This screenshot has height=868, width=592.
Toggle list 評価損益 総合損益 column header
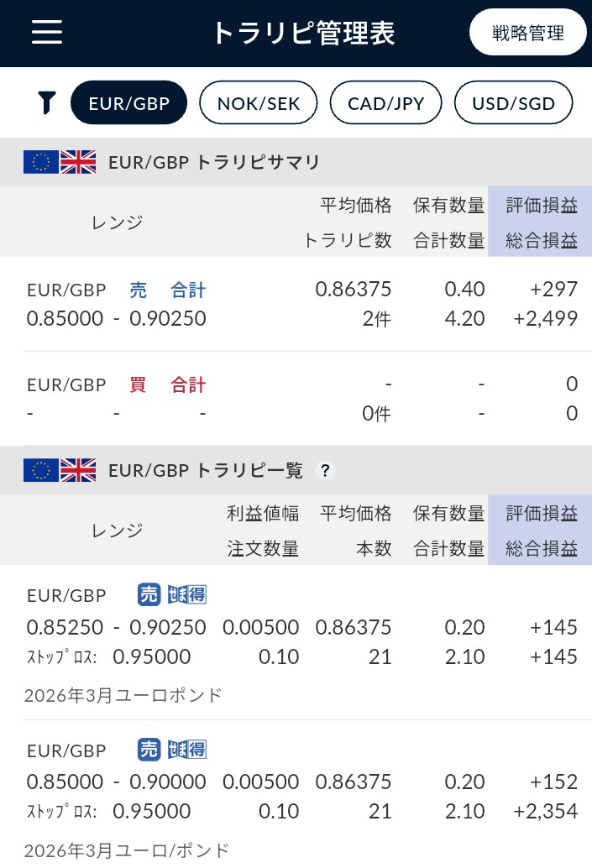[x=540, y=530]
